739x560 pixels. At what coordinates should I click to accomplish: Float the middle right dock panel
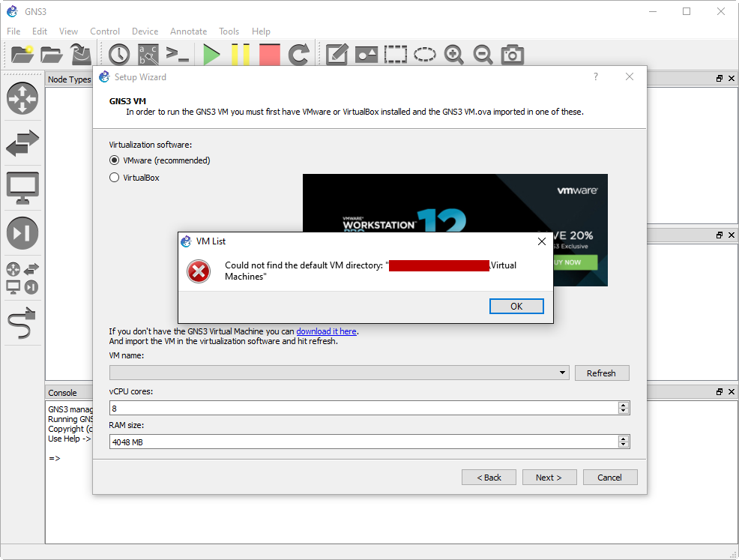(720, 235)
